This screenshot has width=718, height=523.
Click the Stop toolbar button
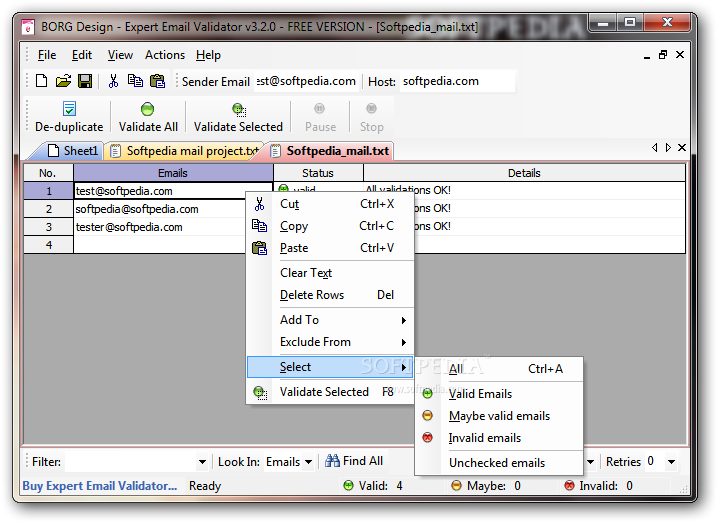(x=371, y=117)
